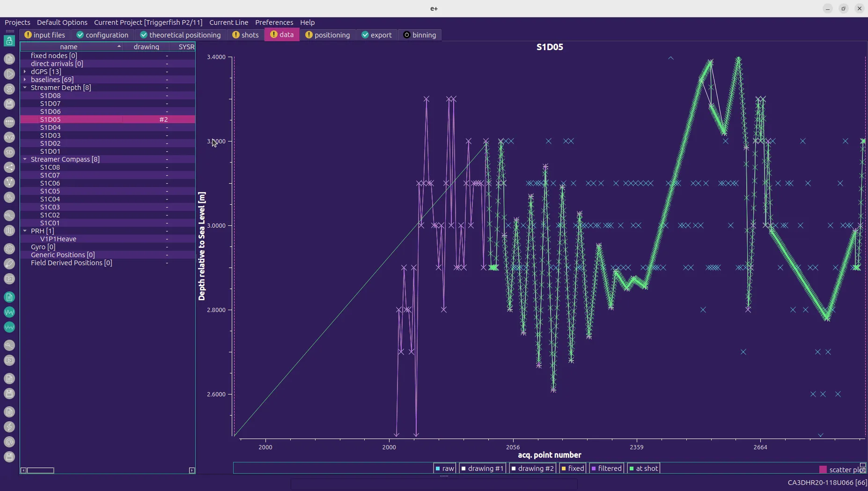This screenshot has height=491, width=868.
Task: Click the gear settings icon in sidebar
Action: pyautogui.click(x=9, y=249)
